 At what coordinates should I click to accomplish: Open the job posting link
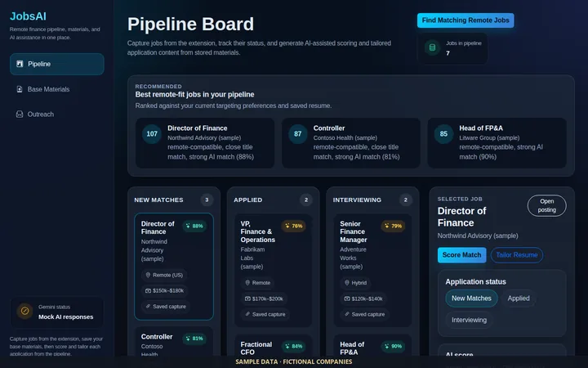(546, 205)
